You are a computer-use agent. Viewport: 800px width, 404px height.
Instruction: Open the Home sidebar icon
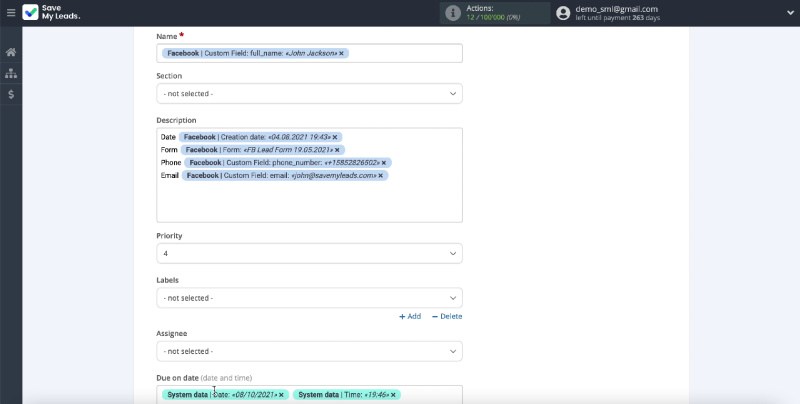11,52
